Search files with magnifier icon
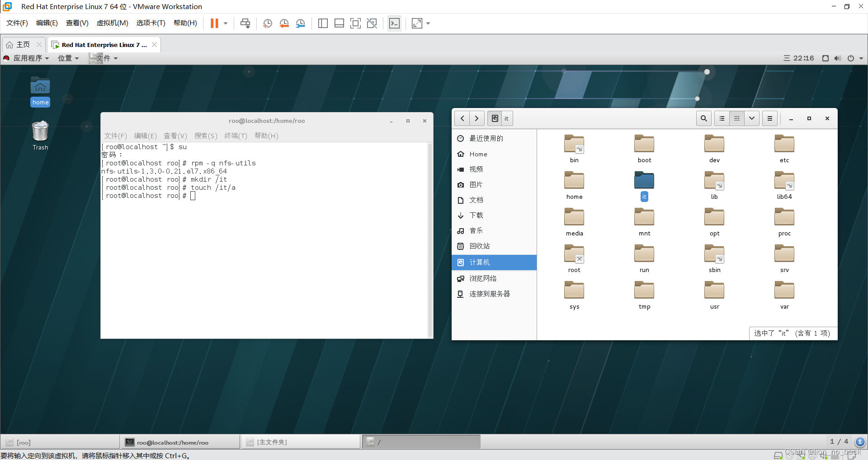This screenshot has height=460, width=868. [x=703, y=118]
